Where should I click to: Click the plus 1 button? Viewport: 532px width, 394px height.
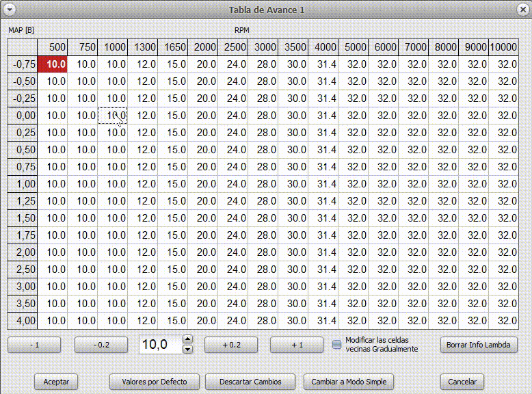pyautogui.click(x=297, y=345)
